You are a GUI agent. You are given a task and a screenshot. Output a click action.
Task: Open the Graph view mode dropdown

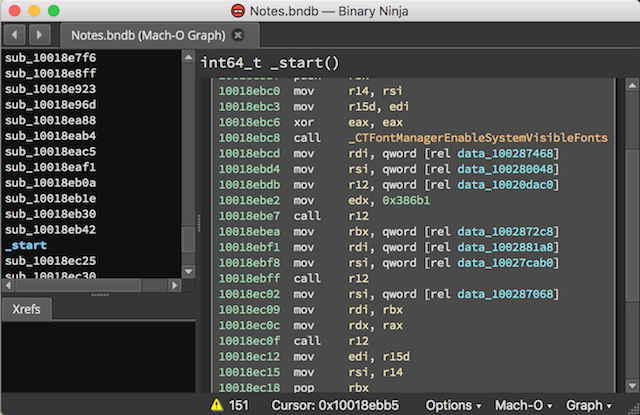pos(589,405)
